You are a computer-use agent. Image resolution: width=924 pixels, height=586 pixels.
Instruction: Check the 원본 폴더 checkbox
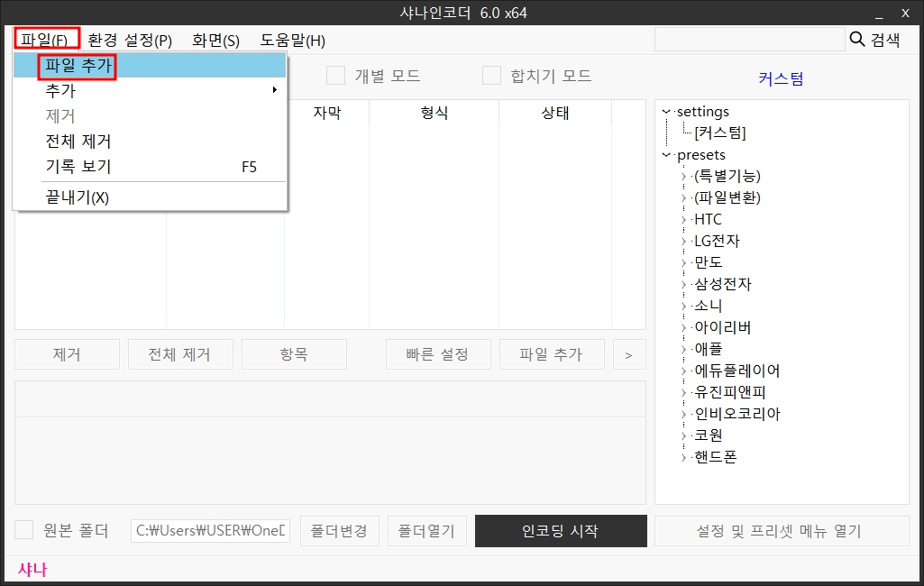pyautogui.click(x=23, y=531)
